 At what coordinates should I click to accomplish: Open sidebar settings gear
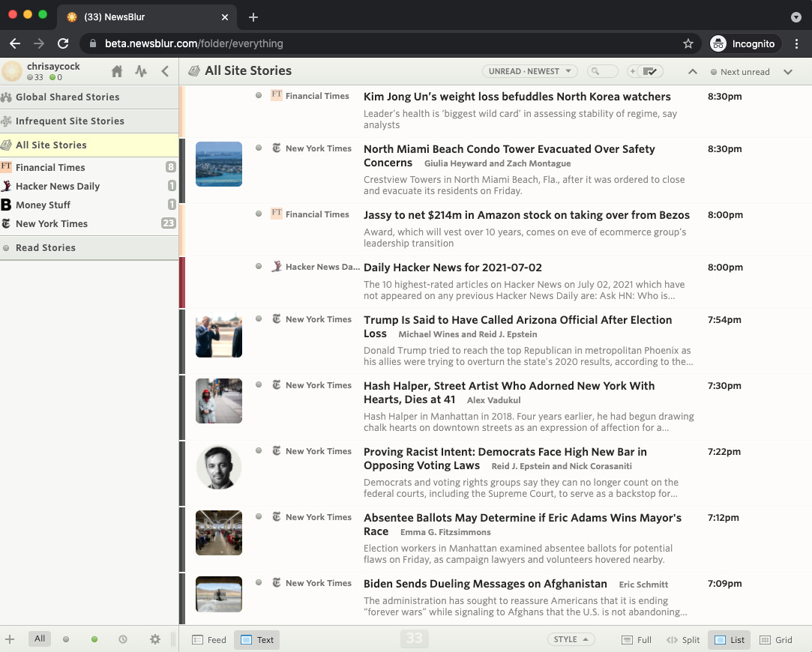[155, 639]
